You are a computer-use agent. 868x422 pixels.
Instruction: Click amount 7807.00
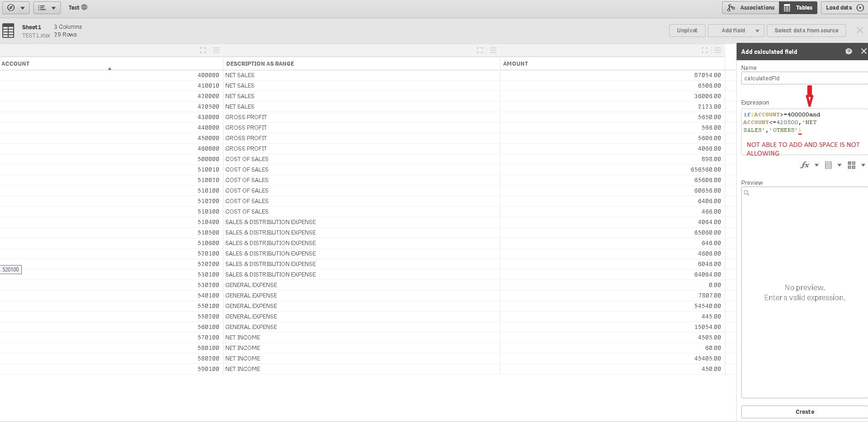pyautogui.click(x=709, y=296)
